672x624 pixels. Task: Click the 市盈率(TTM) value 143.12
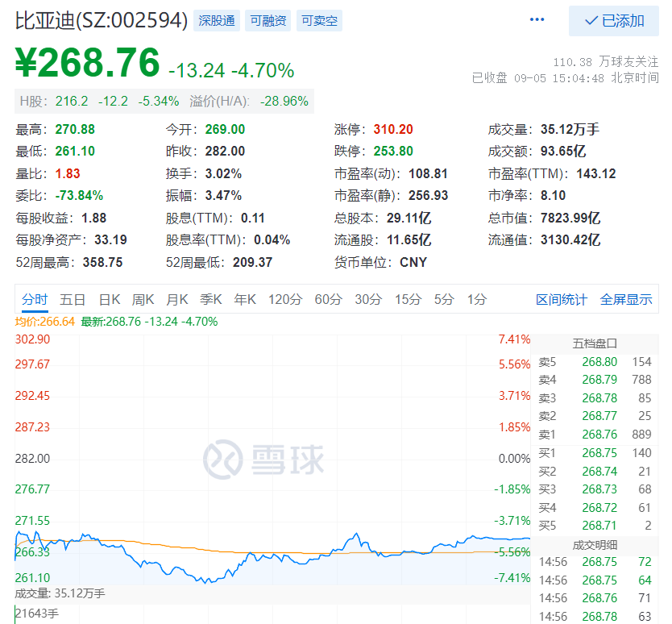click(x=596, y=173)
